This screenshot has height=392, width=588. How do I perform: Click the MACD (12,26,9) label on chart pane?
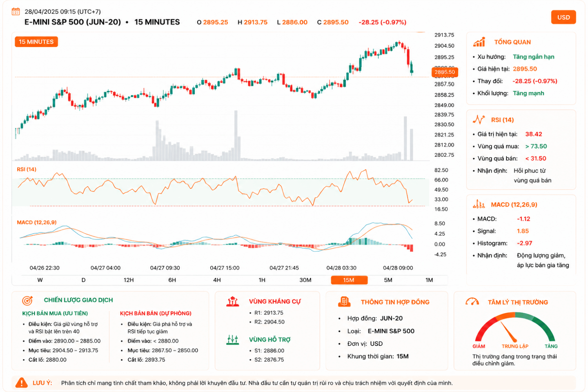tap(36, 222)
